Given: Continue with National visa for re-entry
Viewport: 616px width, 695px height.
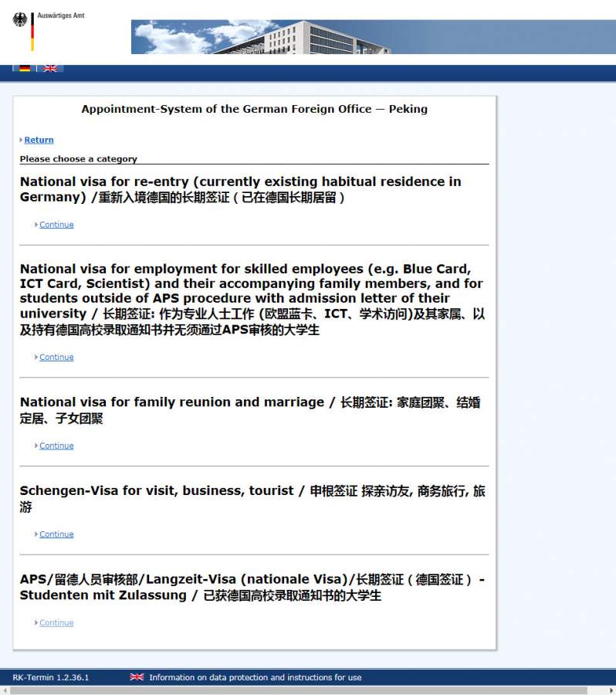Looking at the screenshot, I should coord(56,225).
